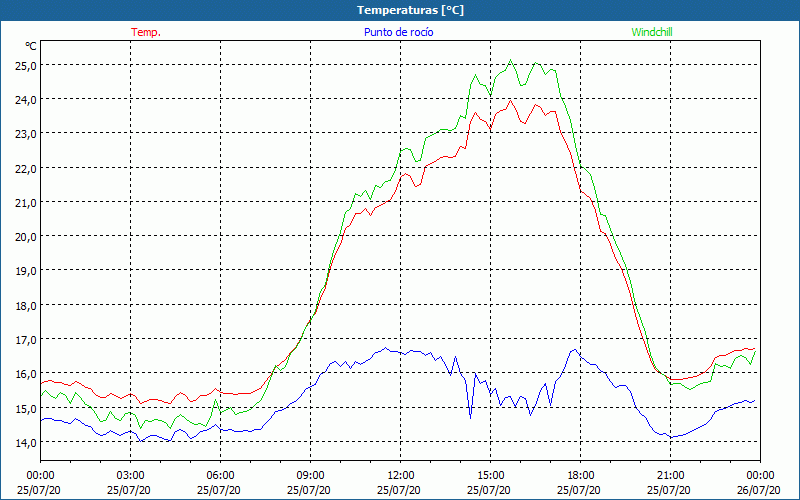Viewport: 800px width, 500px height.
Task: Click the "09:00" time label
Action: tap(310, 476)
